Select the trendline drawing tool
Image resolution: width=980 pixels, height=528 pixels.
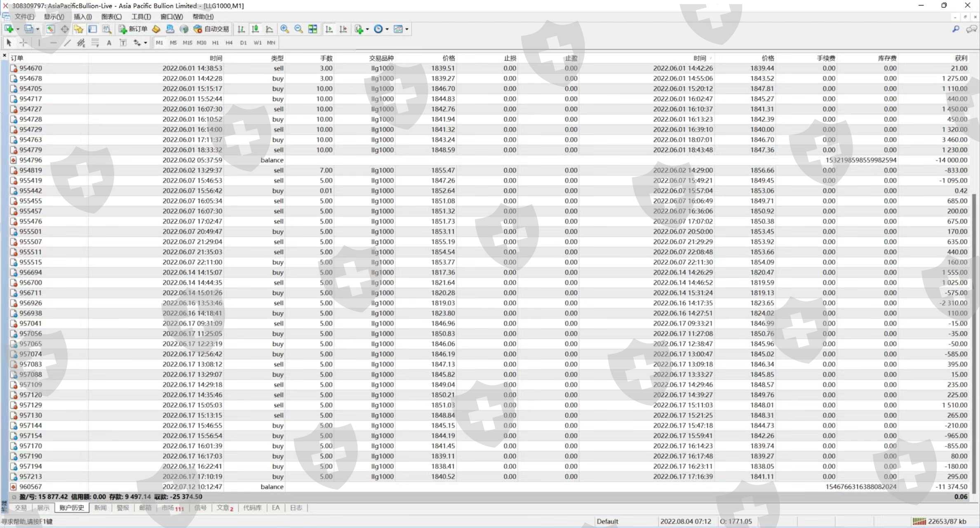click(x=67, y=42)
